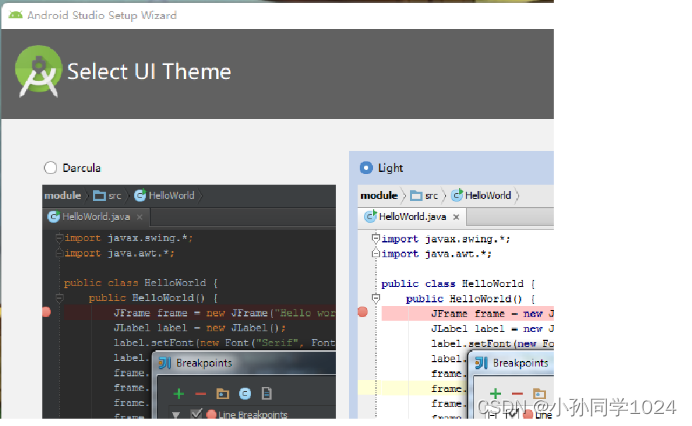This screenshot has height=426, width=692.
Task: Click Breakpoints dialog icon in Darcula preview
Action: pos(165,363)
